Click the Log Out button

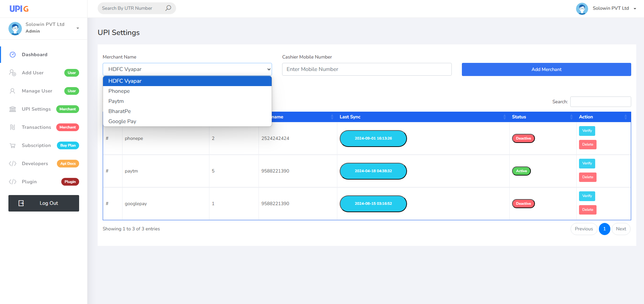point(44,203)
